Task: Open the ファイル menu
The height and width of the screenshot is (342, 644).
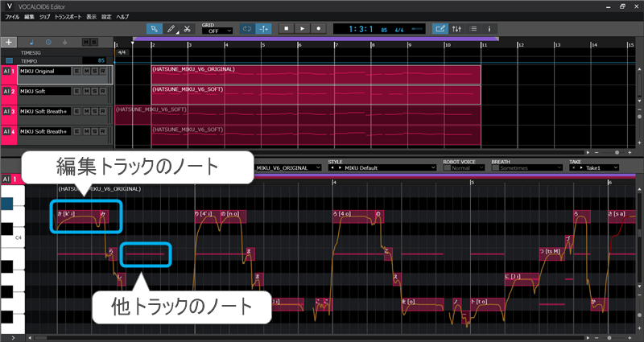Action: click(12, 17)
